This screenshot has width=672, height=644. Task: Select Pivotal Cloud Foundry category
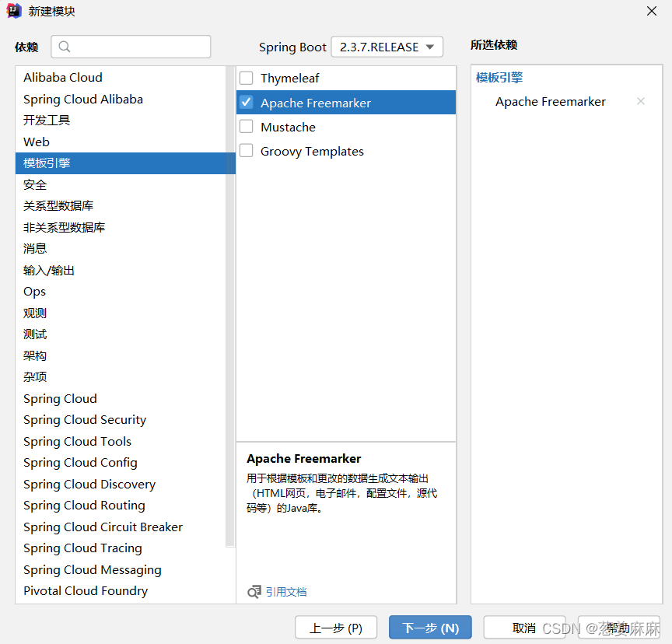121,591
